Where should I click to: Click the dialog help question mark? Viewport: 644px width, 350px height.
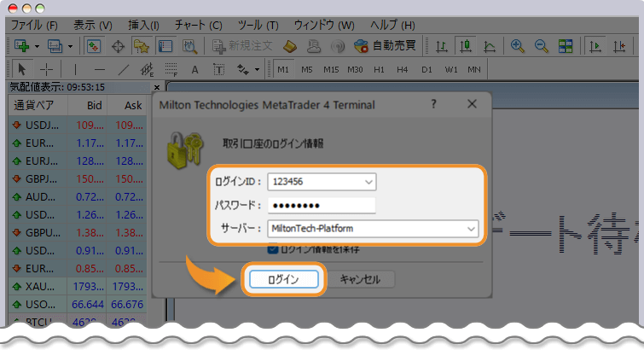coord(433,104)
